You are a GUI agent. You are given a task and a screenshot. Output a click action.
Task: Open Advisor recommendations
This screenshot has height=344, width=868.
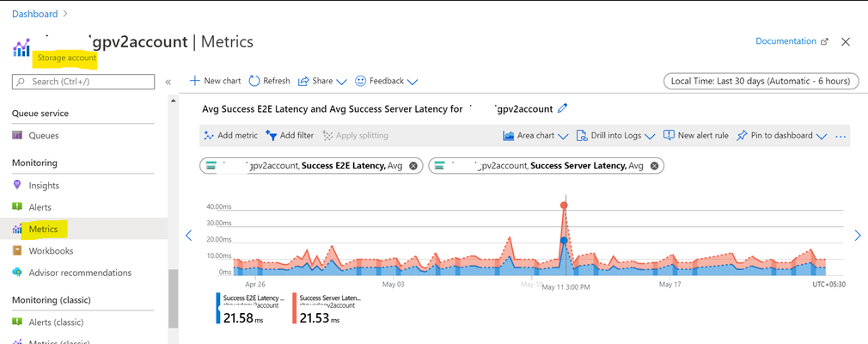click(x=80, y=273)
